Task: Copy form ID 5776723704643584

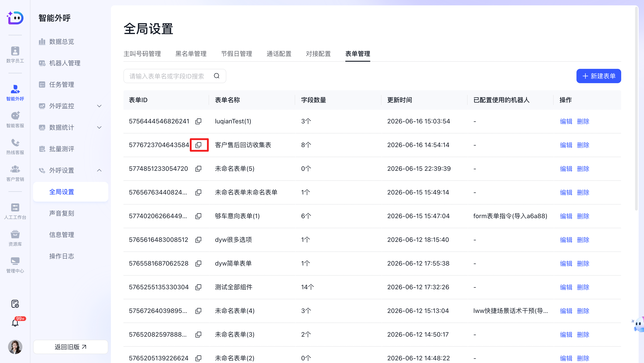Action: click(x=198, y=145)
